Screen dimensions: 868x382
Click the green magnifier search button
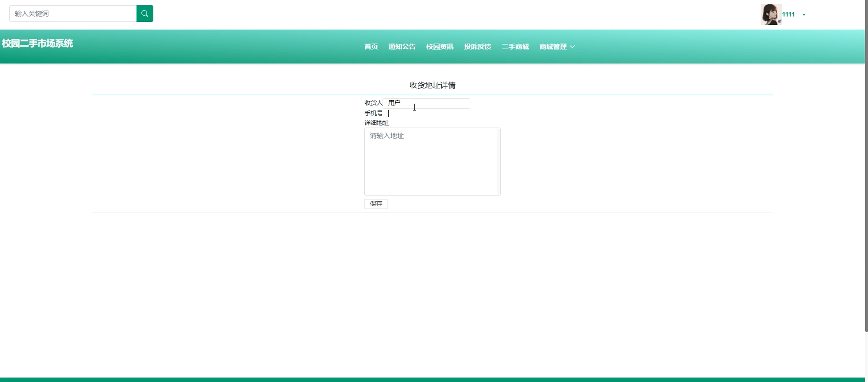[x=144, y=14]
